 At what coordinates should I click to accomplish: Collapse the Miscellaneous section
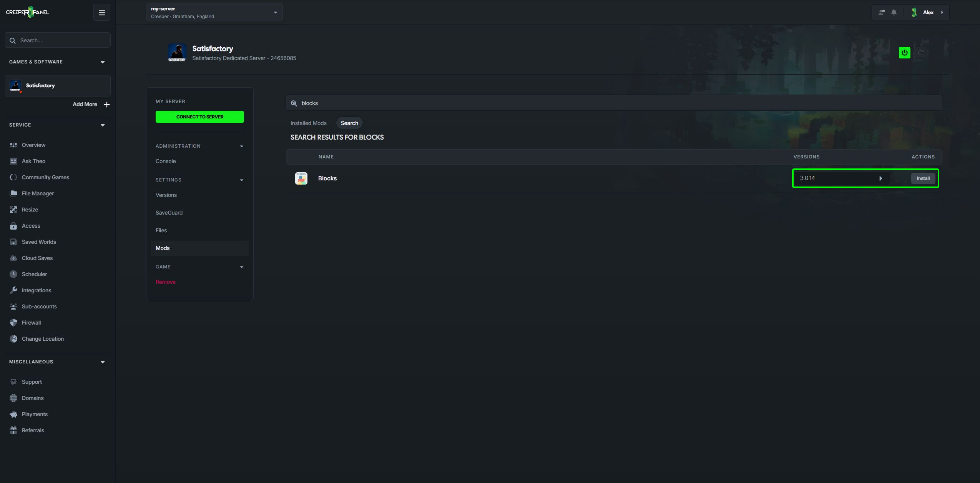(103, 362)
